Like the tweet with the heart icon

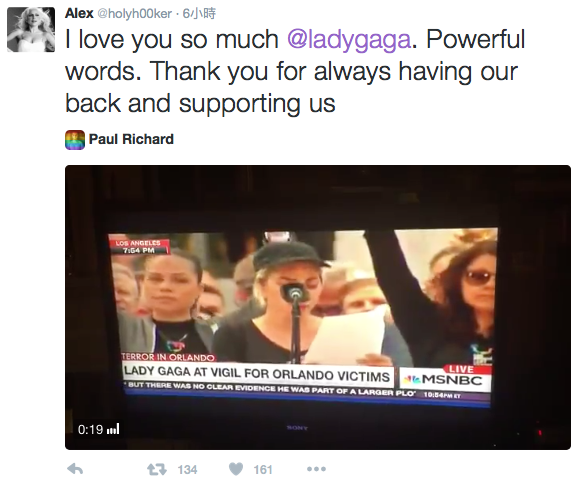pos(236,469)
